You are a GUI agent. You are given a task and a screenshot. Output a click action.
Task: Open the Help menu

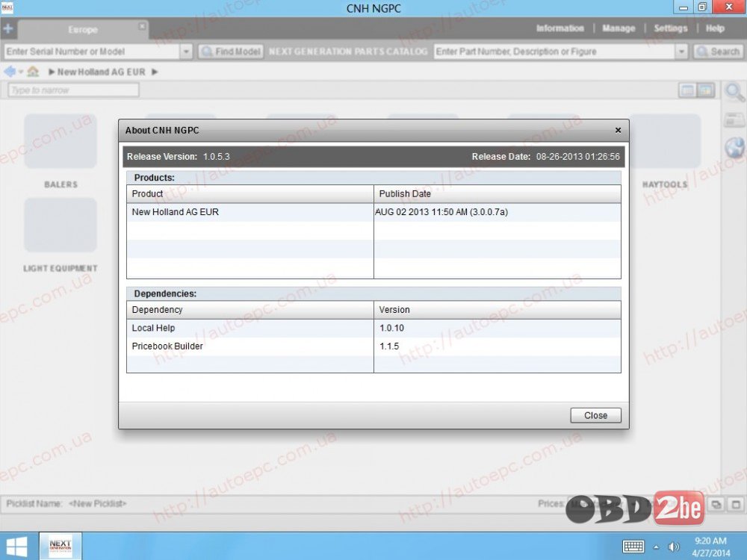[715, 28]
